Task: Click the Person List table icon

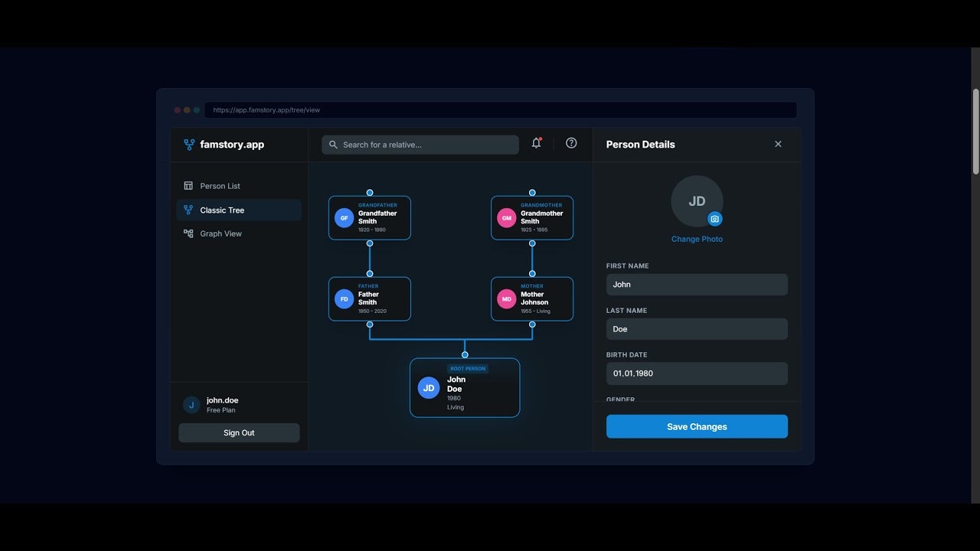Action: pyautogui.click(x=188, y=186)
